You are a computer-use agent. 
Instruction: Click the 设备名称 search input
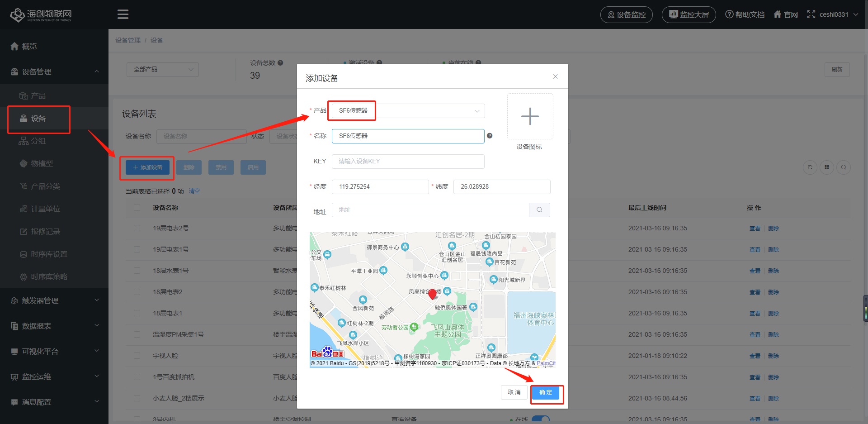(x=201, y=136)
